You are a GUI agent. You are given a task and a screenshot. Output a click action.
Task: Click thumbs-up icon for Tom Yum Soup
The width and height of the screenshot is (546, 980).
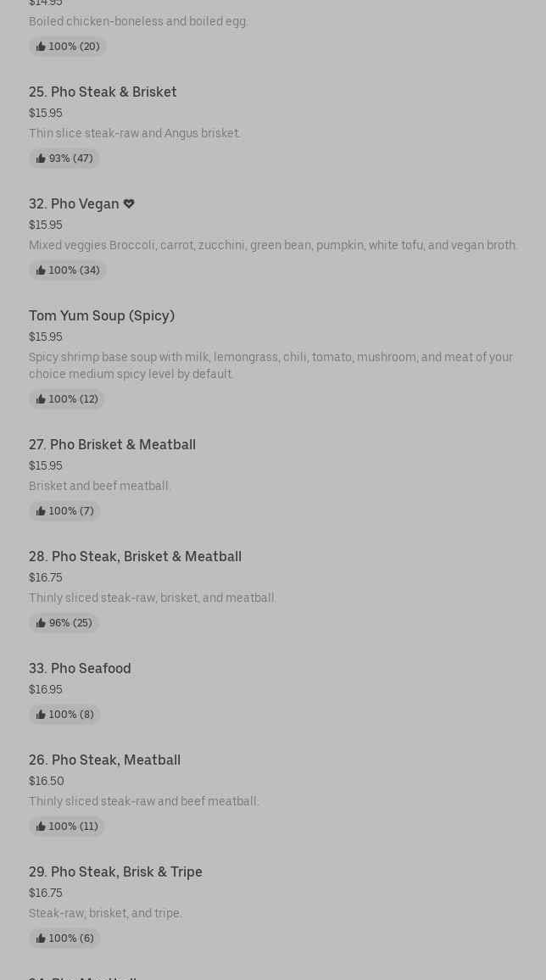(x=41, y=399)
